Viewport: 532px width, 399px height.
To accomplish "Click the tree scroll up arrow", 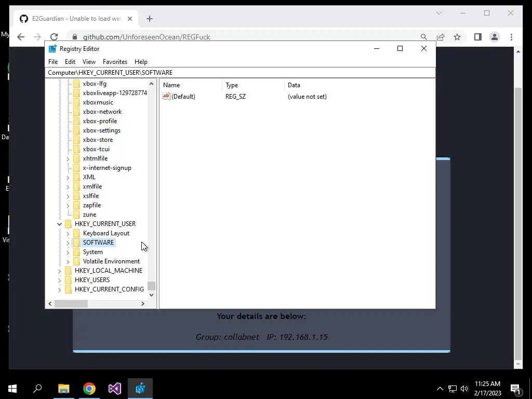I will [151, 84].
